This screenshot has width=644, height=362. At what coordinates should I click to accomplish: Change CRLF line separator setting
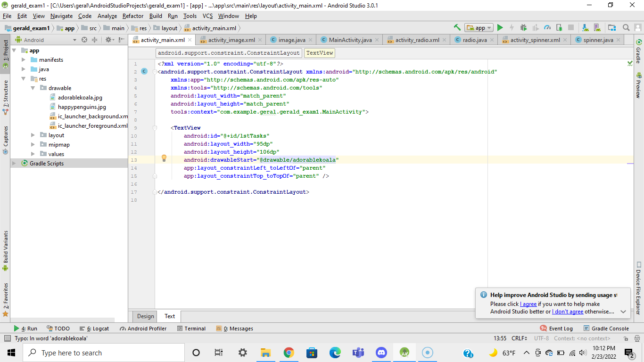pyautogui.click(x=520, y=338)
